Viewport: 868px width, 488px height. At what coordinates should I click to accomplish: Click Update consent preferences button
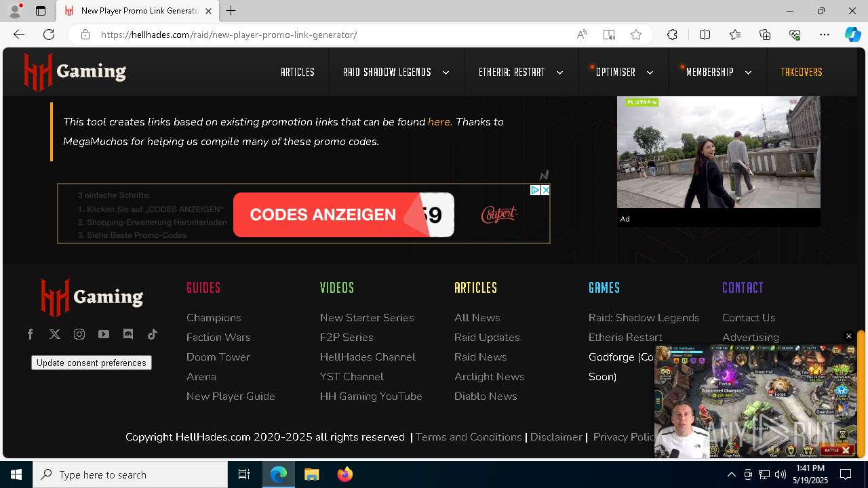click(92, 363)
